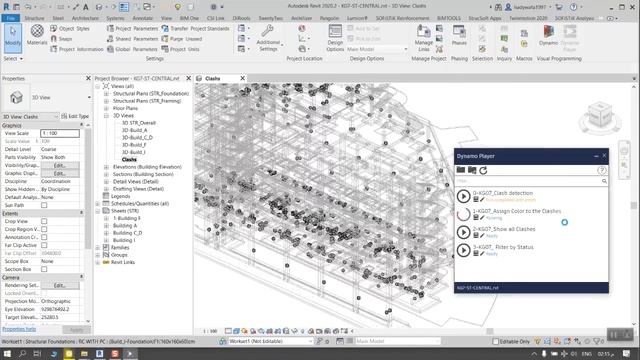Run 0-KG07_Clash detection script
The width and height of the screenshot is (640, 360).
pyautogui.click(x=463, y=196)
